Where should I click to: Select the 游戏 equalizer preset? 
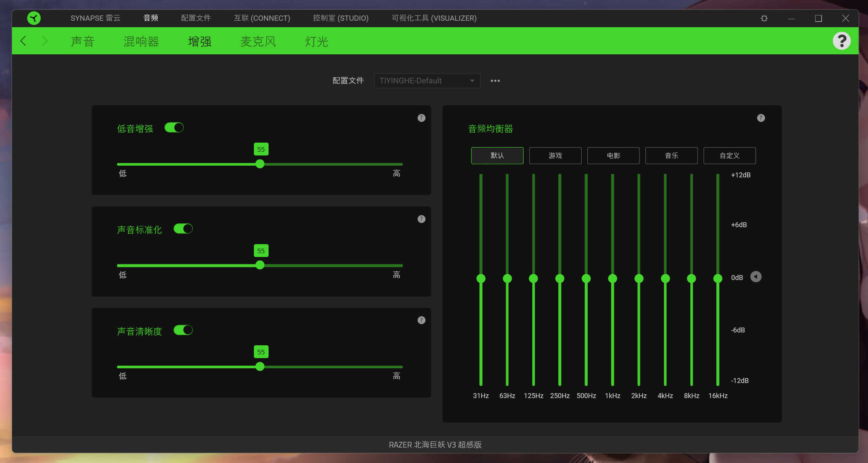555,155
